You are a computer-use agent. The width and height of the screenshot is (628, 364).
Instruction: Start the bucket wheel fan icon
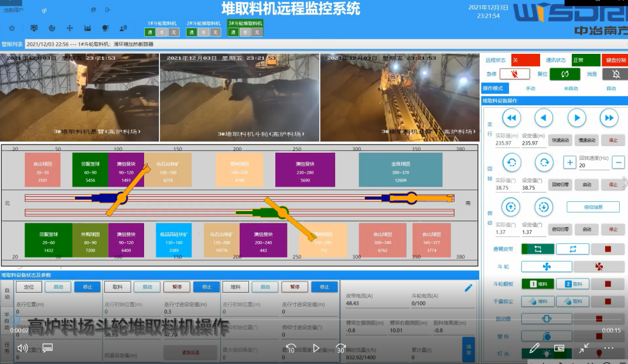(x=547, y=266)
